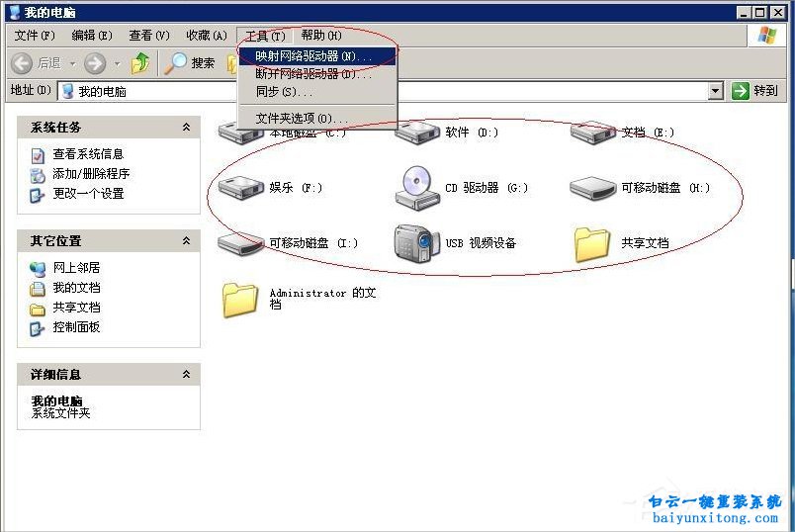This screenshot has height=532, width=795.
Task: Click the 转到 go button
Action: 755,91
